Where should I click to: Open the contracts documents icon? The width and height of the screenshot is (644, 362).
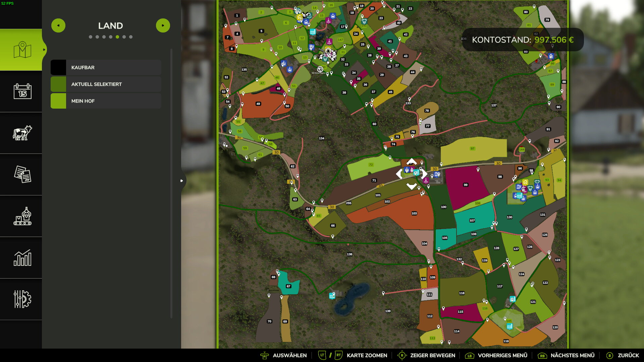(x=22, y=174)
